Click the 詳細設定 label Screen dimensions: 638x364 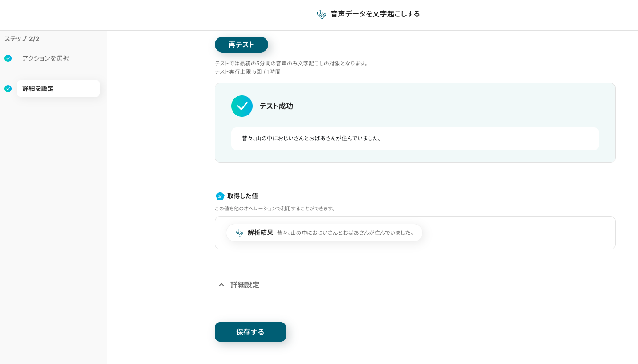(x=245, y=285)
